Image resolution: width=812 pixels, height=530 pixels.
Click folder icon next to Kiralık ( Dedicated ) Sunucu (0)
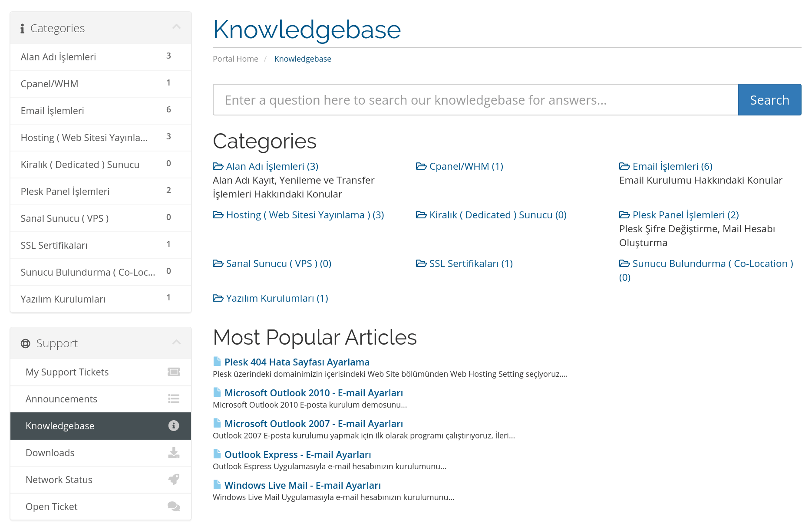click(421, 215)
